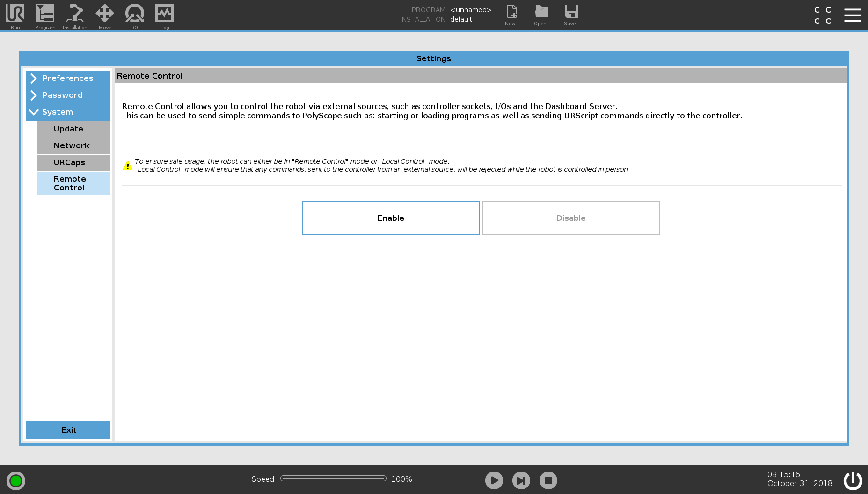Select Remote Control menu item

(x=73, y=183)
